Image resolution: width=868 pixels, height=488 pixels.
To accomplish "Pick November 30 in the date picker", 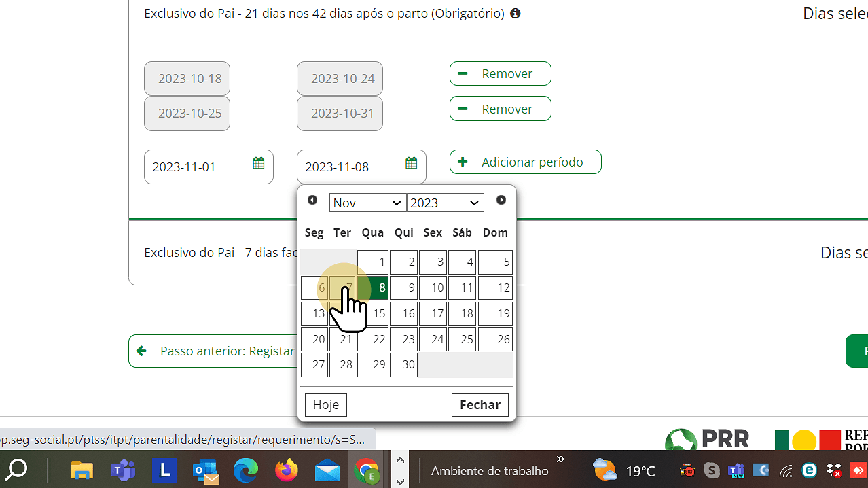I will [x=403, y=364].
